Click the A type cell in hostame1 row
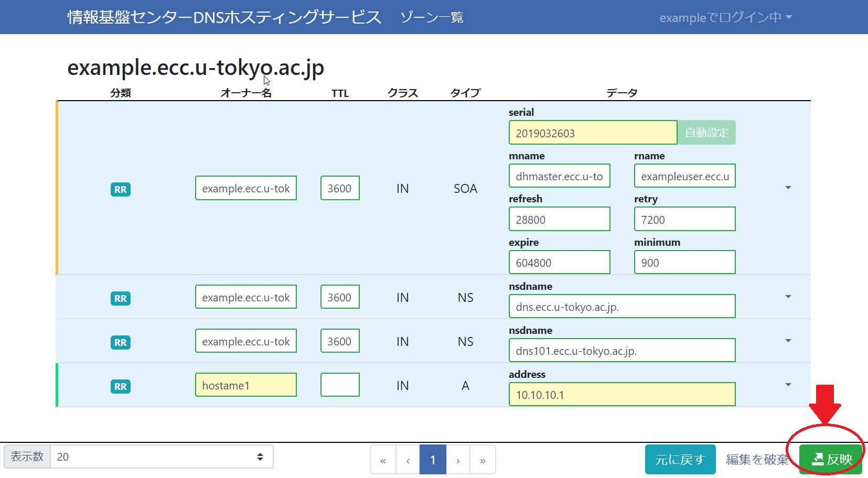Image resolution: width=868 pixels, height=478 pixels. [465, 386]
